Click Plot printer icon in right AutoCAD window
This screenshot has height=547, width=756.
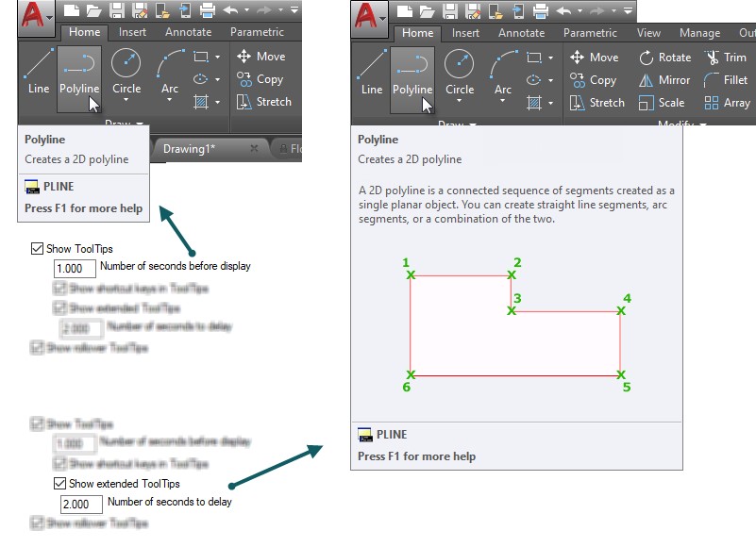point(541,10)
